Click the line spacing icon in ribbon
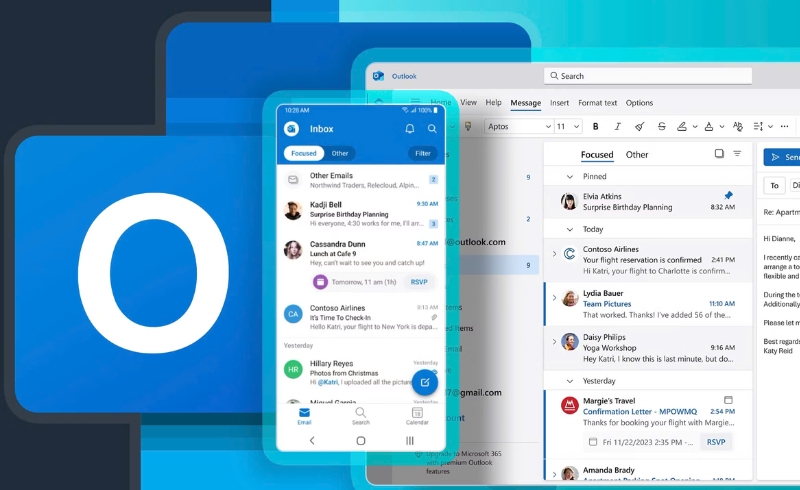The width and height of the screenshot is (800, 490). (x=758, y=127)
